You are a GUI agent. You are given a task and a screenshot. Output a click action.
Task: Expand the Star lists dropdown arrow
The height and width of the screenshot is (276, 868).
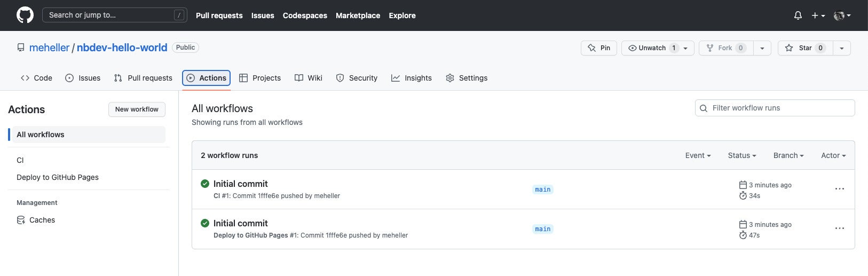(842, 48)
